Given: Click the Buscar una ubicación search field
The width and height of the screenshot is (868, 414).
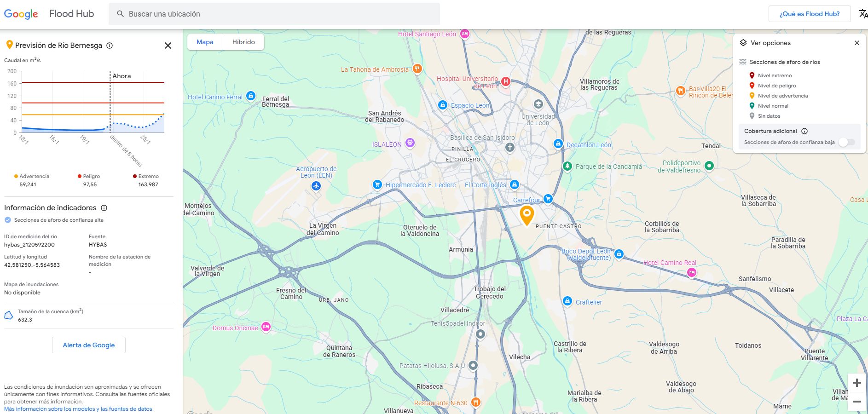Looking at the screenshot, I should (x=274, y=14).
